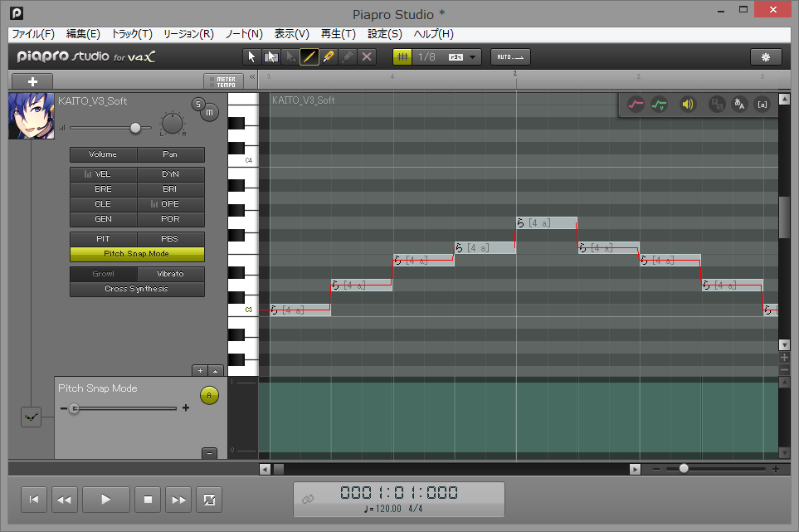Toggle the green vibrato curve display
The width and height of the screenshot is (799, 532).
659,105
